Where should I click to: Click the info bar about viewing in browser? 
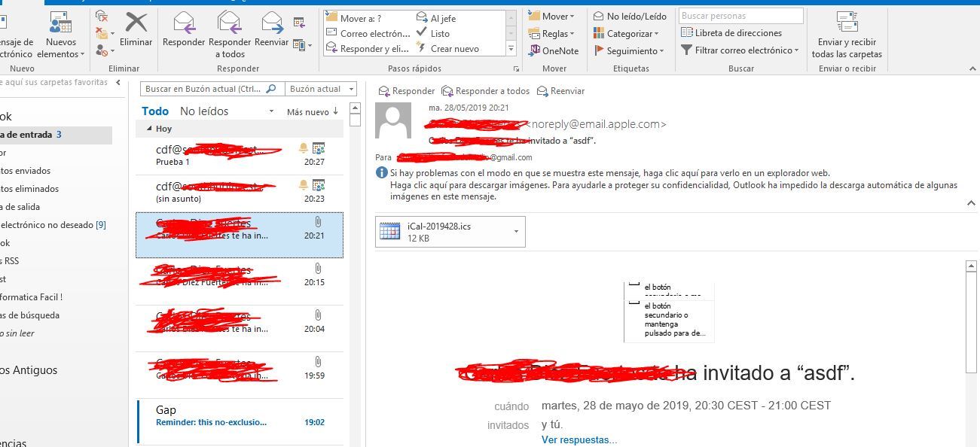pyautogui.click(x=610, y=172)
